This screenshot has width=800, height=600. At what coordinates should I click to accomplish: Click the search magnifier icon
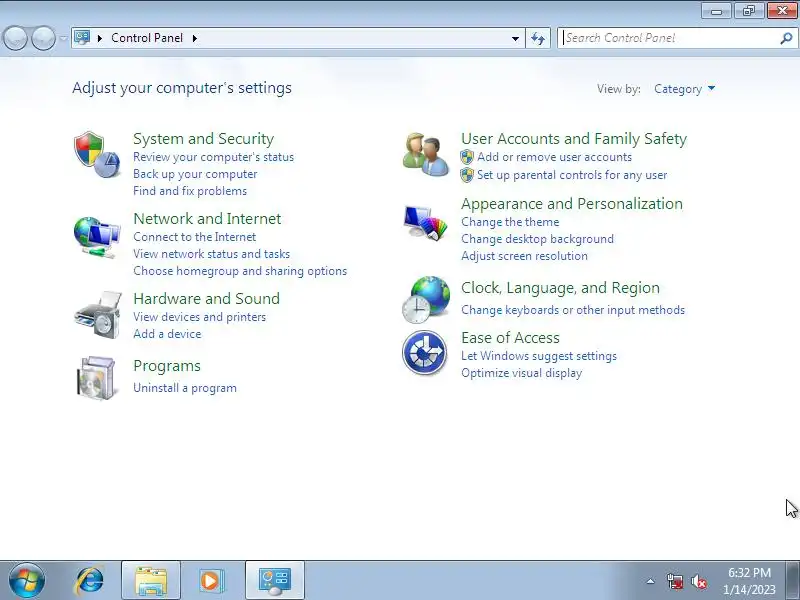(x=786, y=38)
